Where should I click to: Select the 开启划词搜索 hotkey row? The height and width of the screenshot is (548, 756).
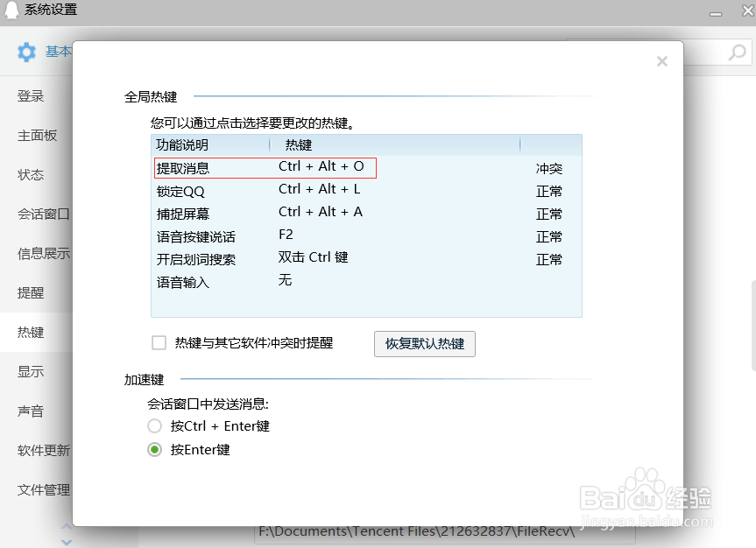(366, 259)
